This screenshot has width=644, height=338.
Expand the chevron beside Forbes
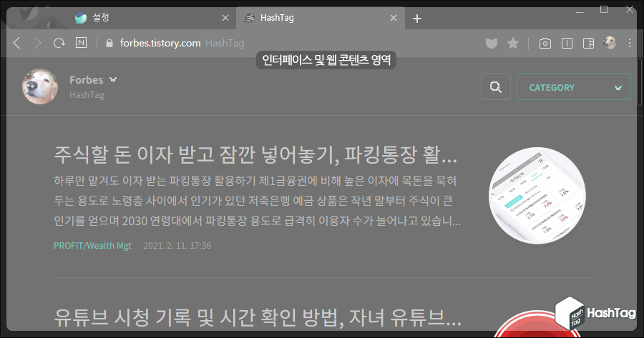[113, 79]
